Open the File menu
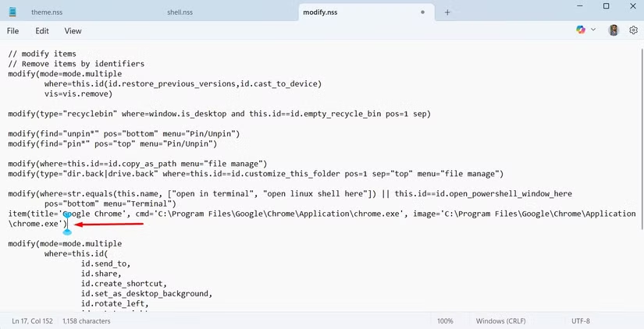 tap(13, 31)
